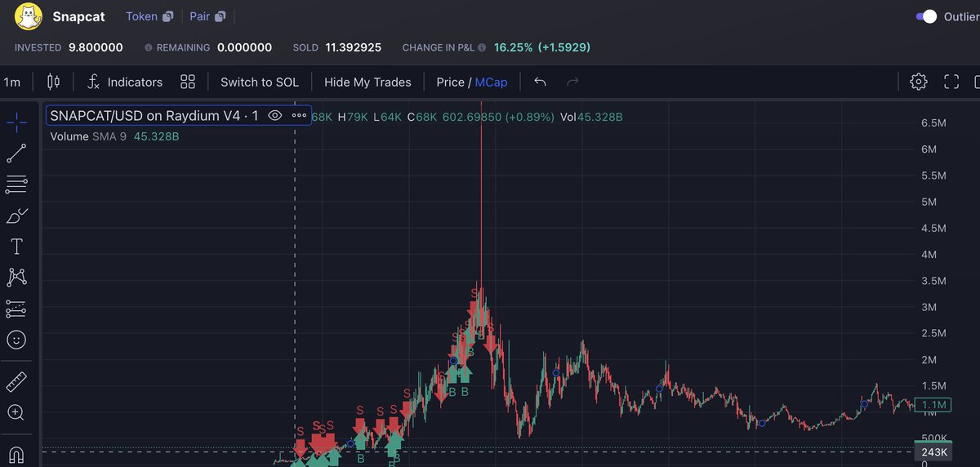The width and height of the screenshot is (980, 467).
Task: Click the SOLD 11.392925 value
Action: 354,47
